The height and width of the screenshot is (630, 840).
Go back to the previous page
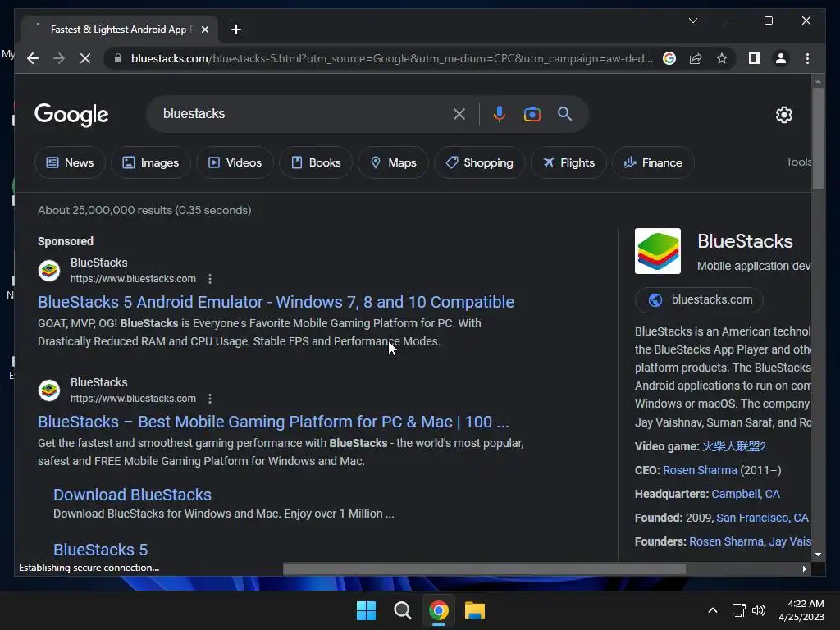click(x=33, y=58)
